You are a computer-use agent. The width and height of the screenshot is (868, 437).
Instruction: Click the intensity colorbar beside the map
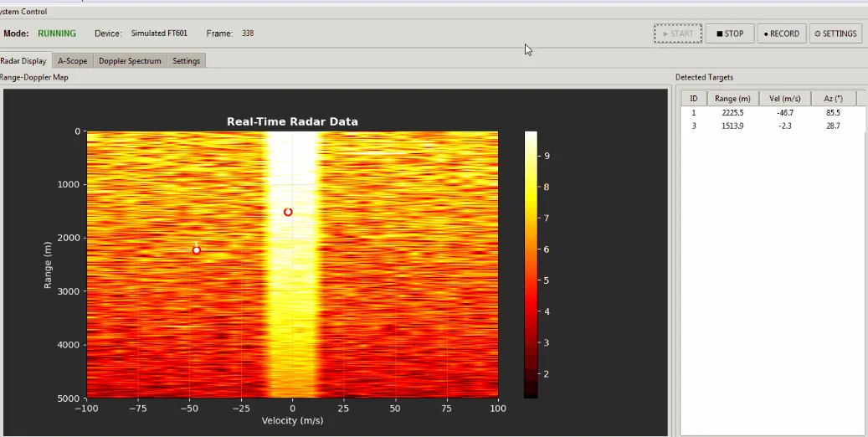point(531,264)
